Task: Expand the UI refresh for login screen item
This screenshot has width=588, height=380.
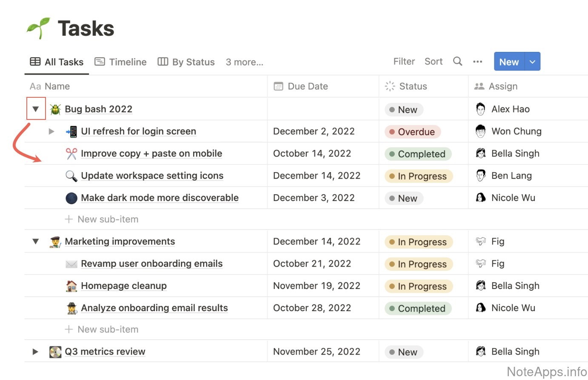Action: tap(51, 131)
